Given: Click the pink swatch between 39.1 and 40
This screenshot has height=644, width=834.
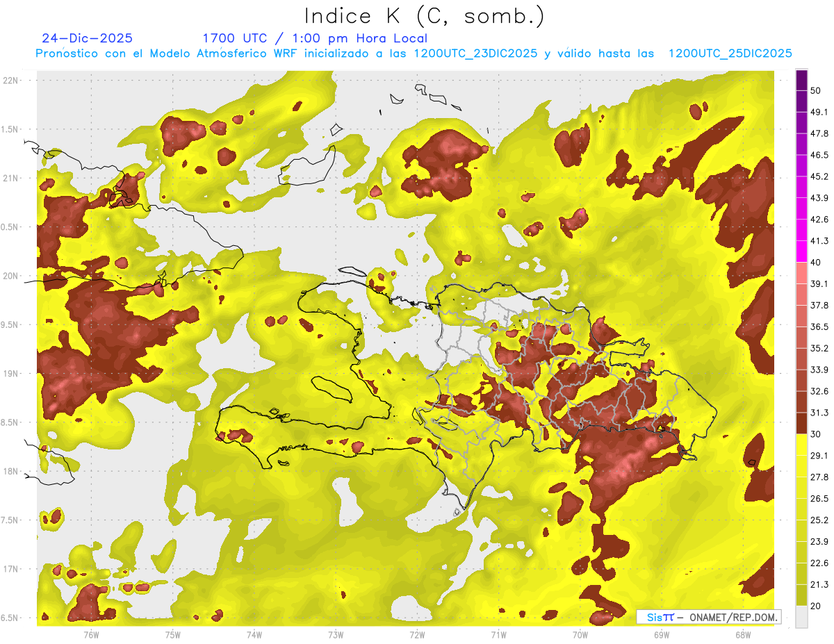Looking at the screenshot, I should click(801, 273).
